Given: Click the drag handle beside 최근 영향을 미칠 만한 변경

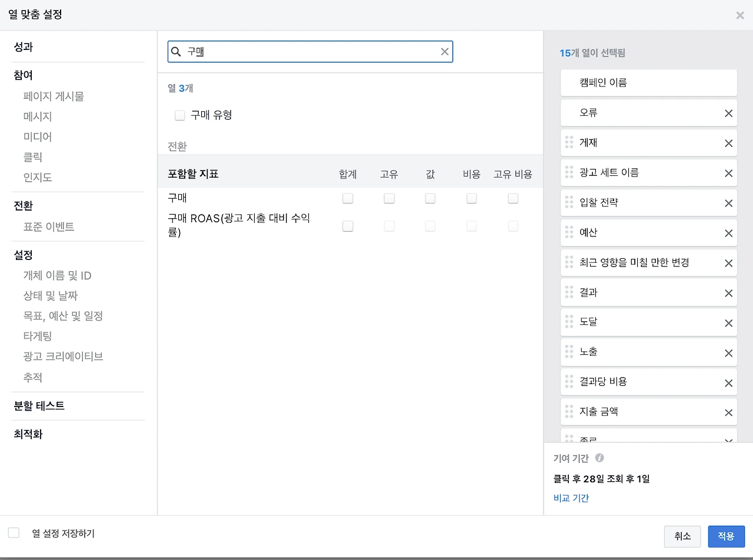Looking at the screenshot, I should click(569, 262).
